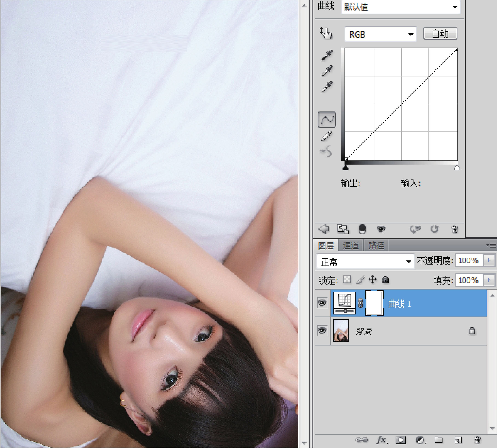Toggle adjustment layer visibility eye in curves panel

pos(381,229)
